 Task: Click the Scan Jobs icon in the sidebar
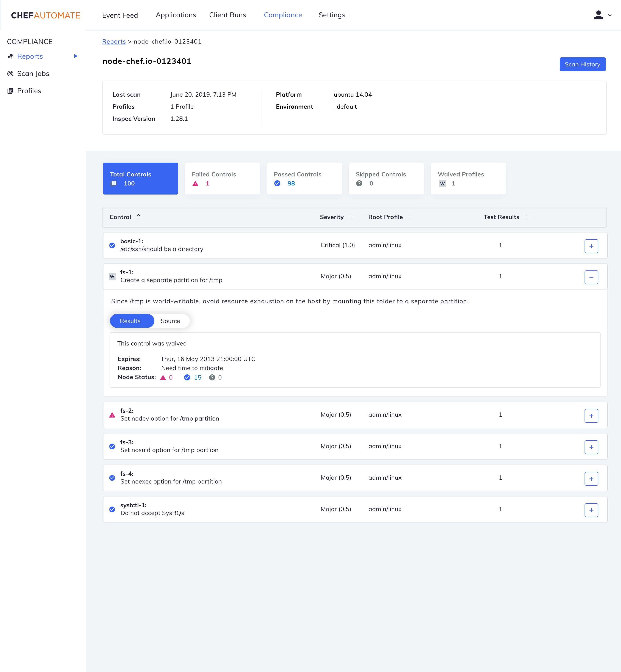(10, 73)
